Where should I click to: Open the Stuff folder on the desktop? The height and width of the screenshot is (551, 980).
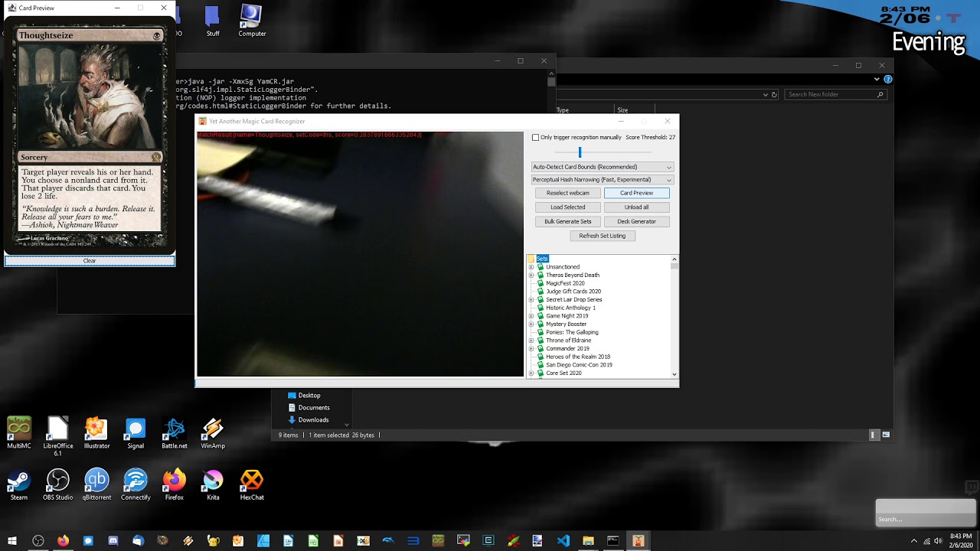point(213,21)
